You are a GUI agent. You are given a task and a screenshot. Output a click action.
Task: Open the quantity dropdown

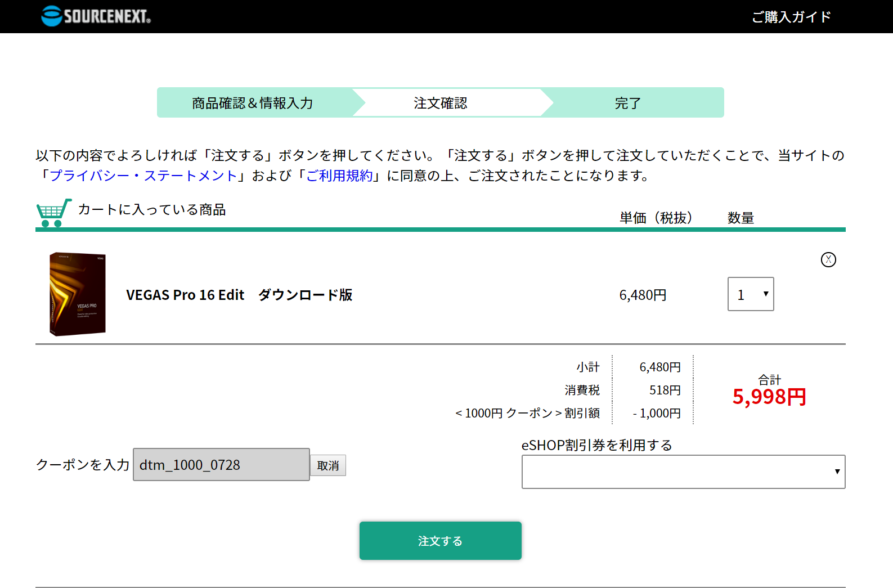tap(751, 294)
